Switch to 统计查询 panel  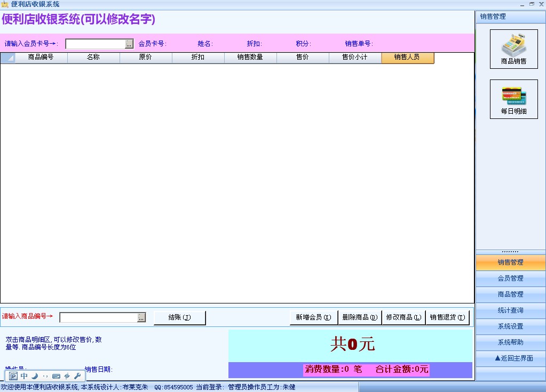pos(510,310)
